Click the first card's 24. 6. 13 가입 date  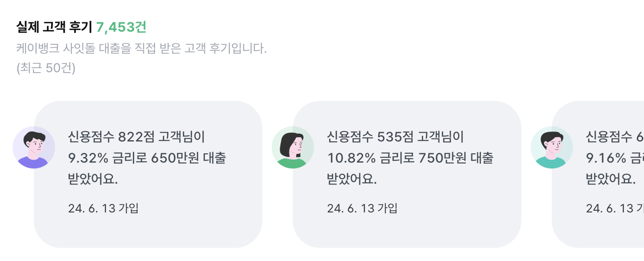pyautogui.click(x=103, y=208)
